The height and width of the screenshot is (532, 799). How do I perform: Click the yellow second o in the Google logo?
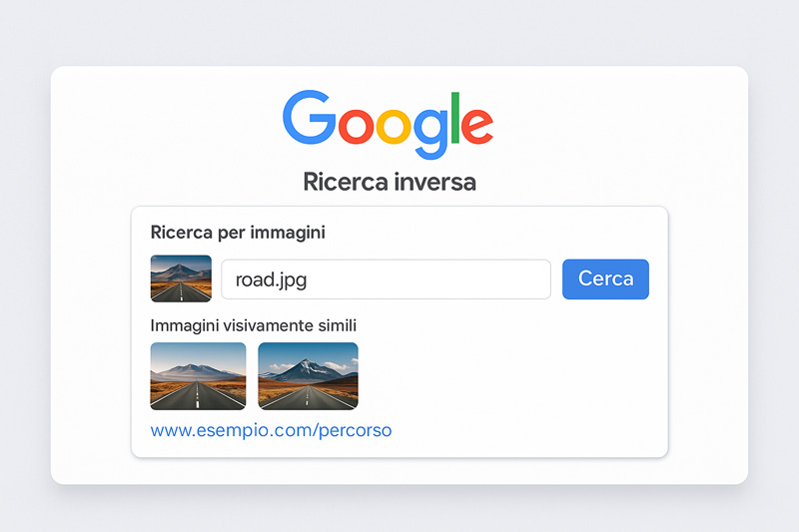[x=394, y=126]
